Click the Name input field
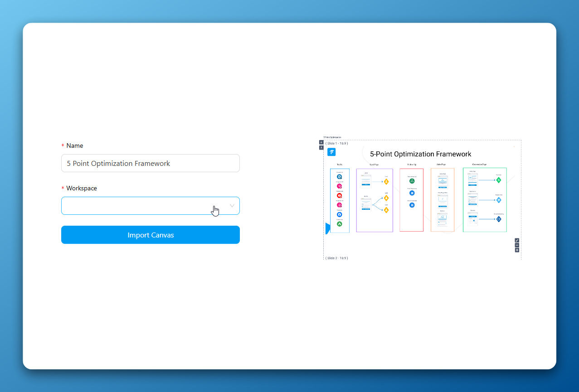The width and height of the screenshot is (579, 392). point(151,163)
